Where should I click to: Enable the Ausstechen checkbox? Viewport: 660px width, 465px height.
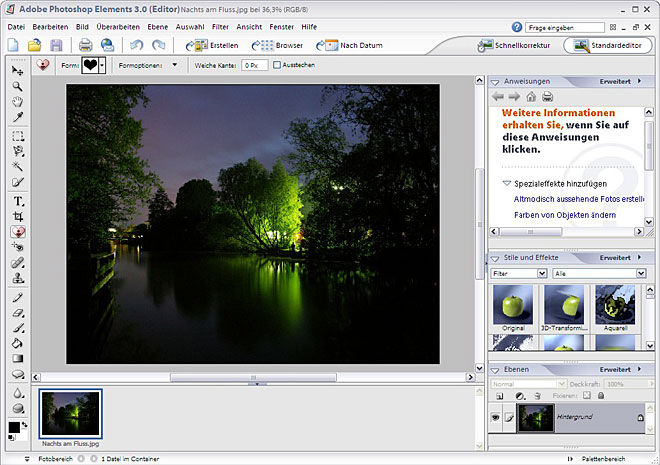[x=277, y=65]
